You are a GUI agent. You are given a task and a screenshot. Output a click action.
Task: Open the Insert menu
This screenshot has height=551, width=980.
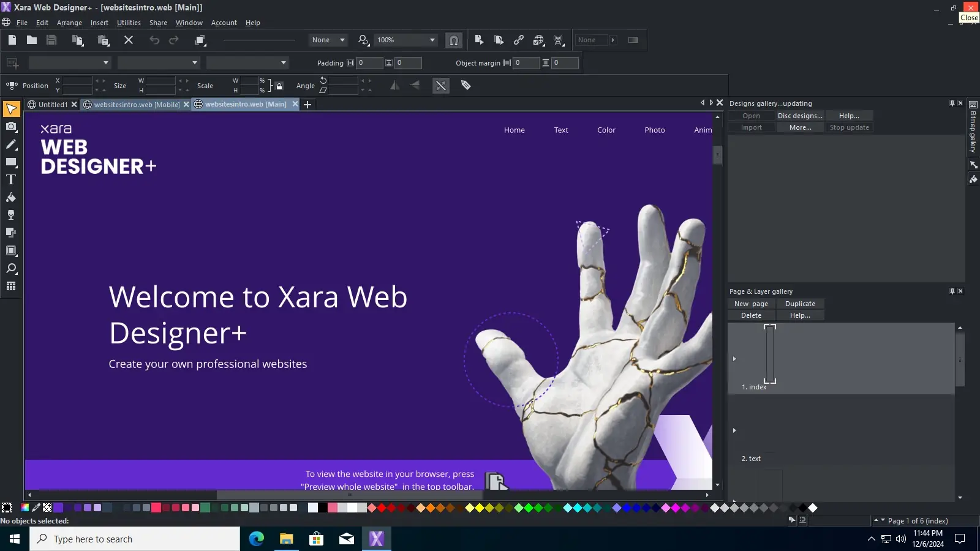(99, 23)
